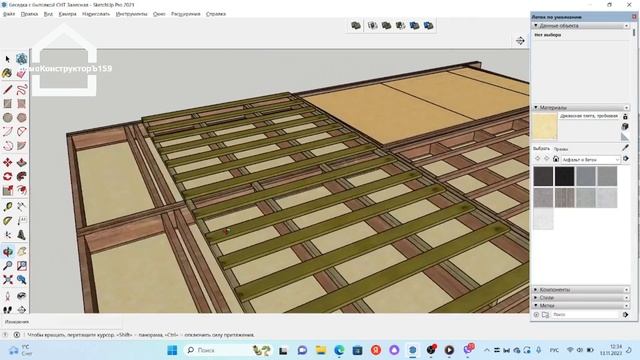Collapse the Данные объекта panel
The width and height of the screenshot is (640, 360).
pyautogui.click(x=581, y=26)
